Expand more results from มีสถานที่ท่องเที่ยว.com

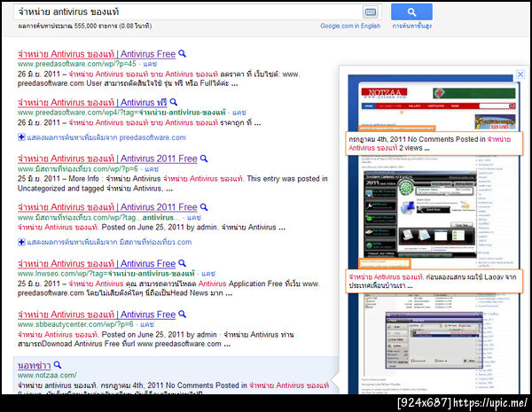tap(105, 242)
